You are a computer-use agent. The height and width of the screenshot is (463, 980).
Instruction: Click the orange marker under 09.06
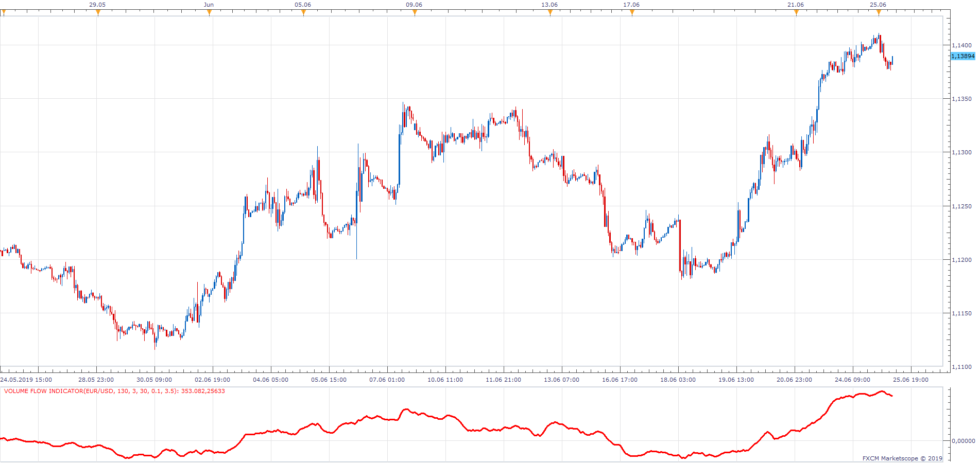[415, 12]
